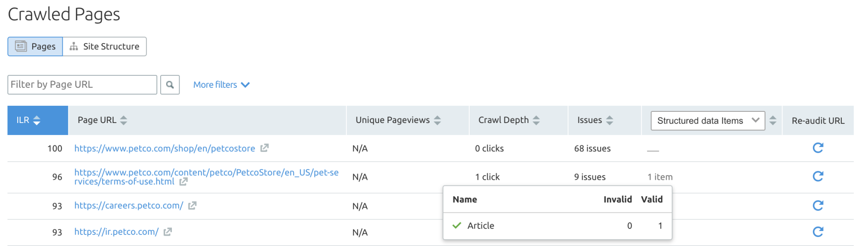868x246 pixels.
Task: Open careers.petco.com external link icon
Action: tap(193, 206)
